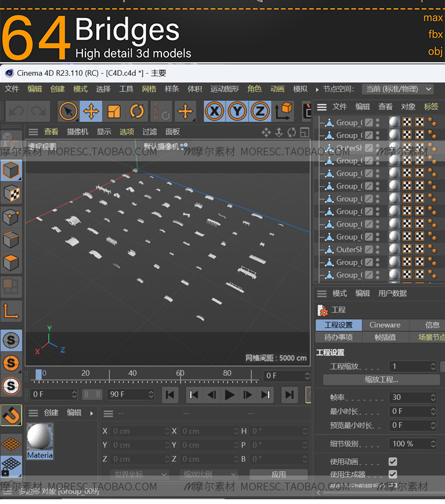Viewport: 445px width, 504px height.
Task: Click the 应用 button
Action: tap(278, 474)
